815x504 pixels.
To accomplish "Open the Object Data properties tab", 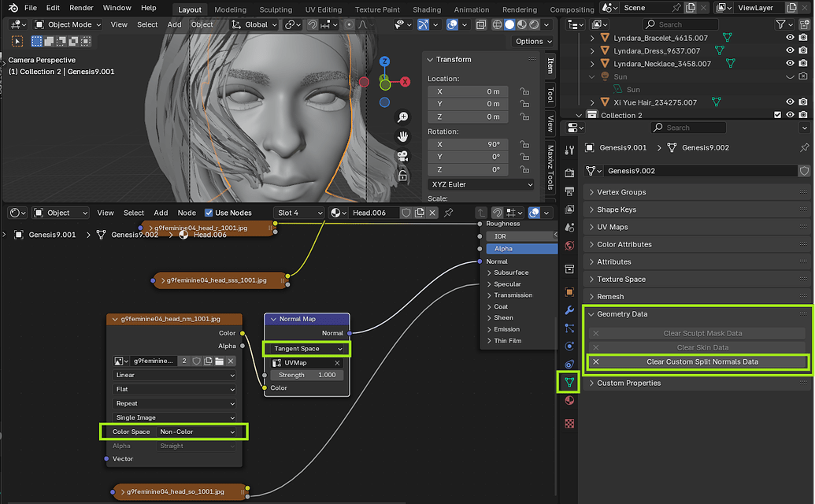I will pos(569,383).
